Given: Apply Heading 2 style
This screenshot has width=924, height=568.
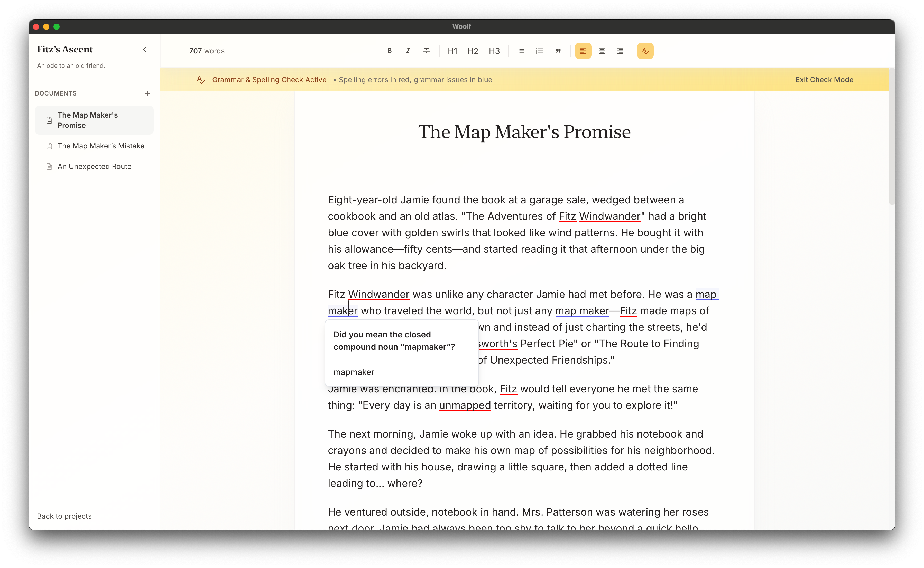Looking at the screenshot, I should pyautogui.click(x=473, y=51).
